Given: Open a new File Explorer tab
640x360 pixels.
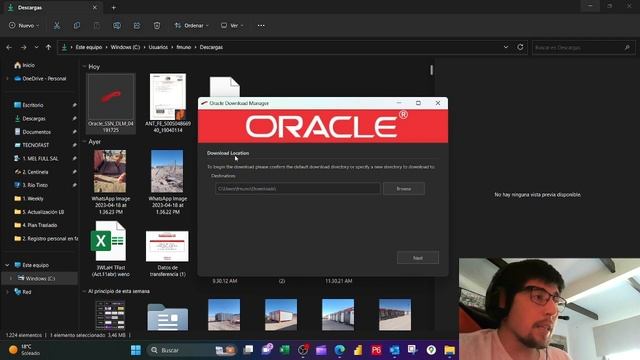Looking at the screenshot, I should [x=113, y=7].
